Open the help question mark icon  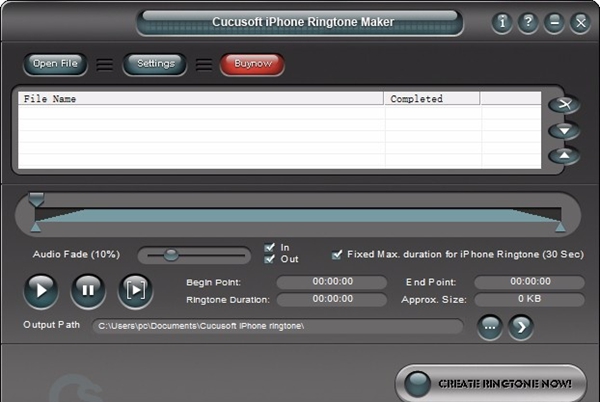(528, 23)
